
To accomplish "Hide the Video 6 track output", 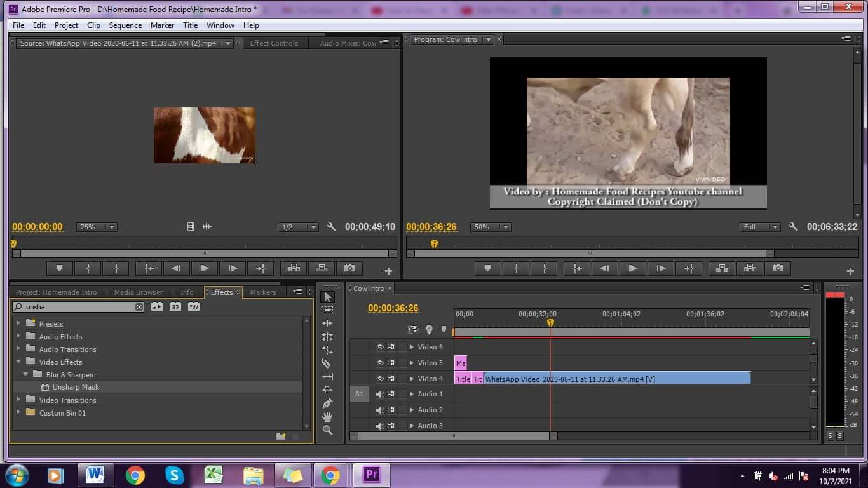I will pyautogui.click(x=380, y=347).
